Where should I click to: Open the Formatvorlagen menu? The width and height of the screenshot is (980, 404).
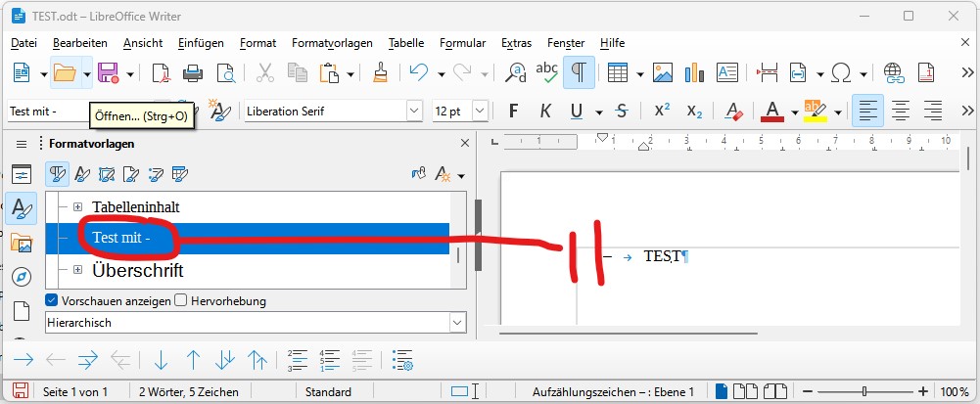pos(332,43)
